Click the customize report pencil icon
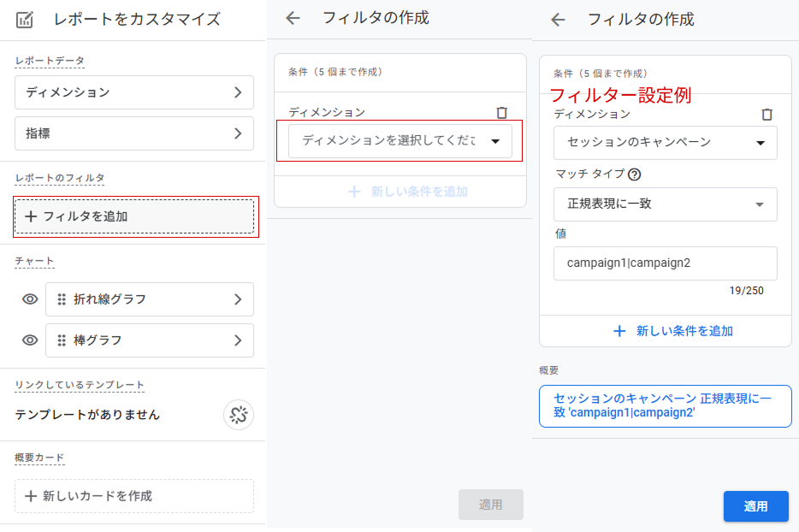799x532 pixels. (27, 19)
